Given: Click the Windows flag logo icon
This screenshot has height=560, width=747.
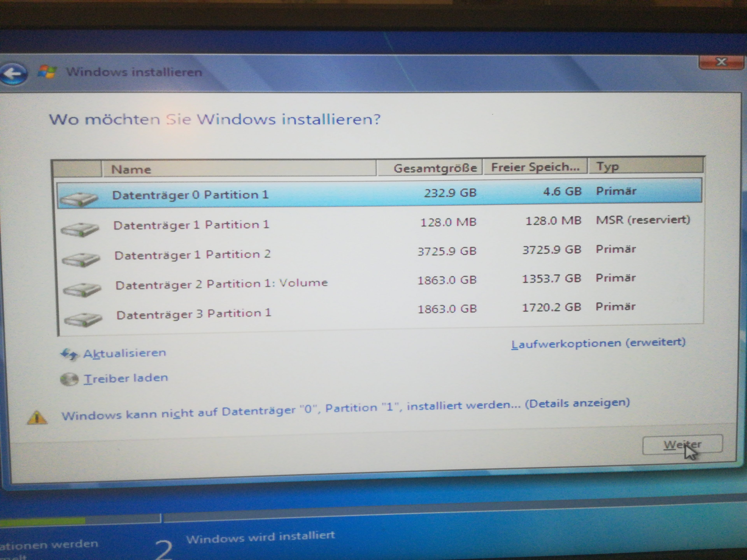Looking at the screenshot, I should point(47,72).
